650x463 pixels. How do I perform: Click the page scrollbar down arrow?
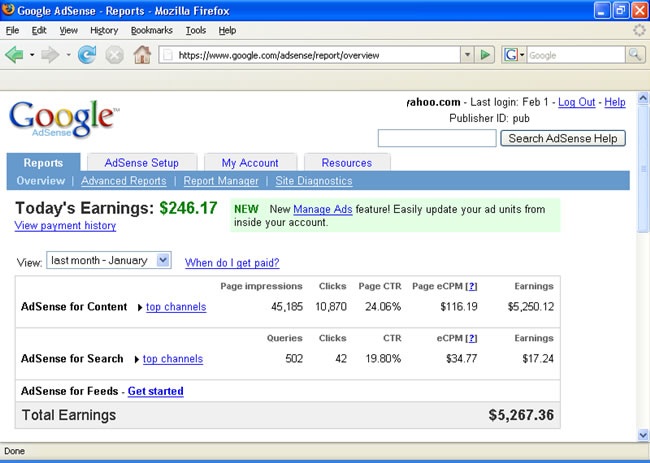(x=643, y=435)
